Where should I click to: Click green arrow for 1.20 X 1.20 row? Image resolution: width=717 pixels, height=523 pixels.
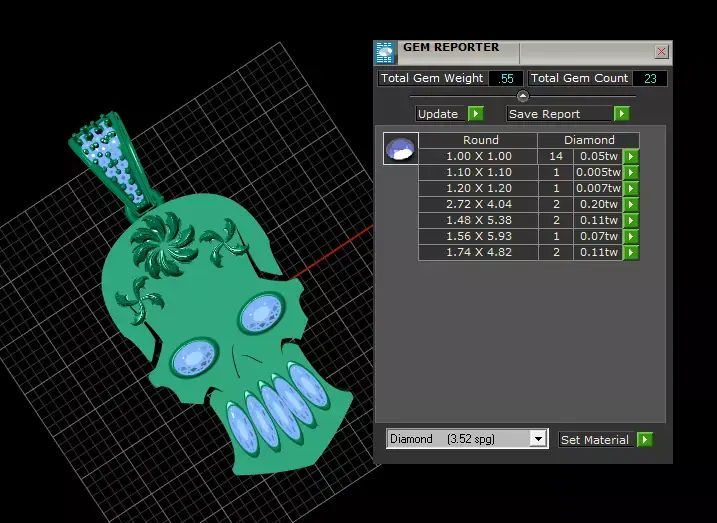(x=631, y=188)
